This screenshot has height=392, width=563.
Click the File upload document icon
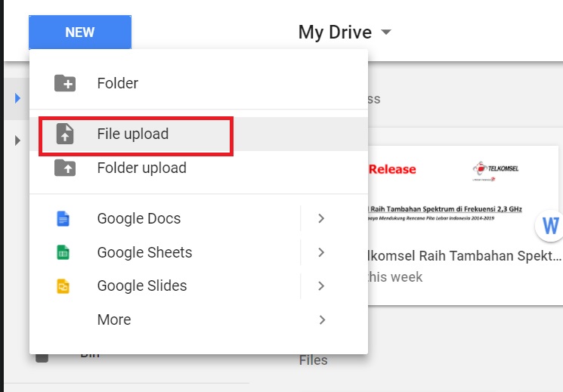(65, 134)
